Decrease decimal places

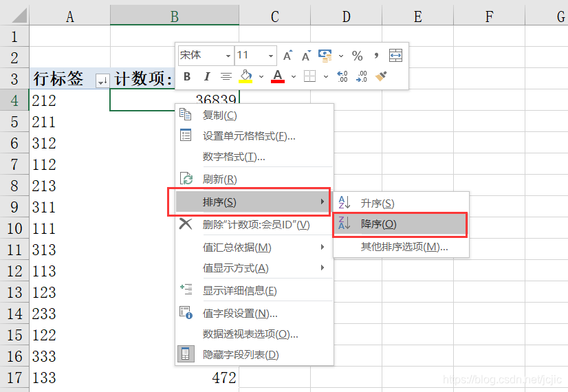click(362, 76)
